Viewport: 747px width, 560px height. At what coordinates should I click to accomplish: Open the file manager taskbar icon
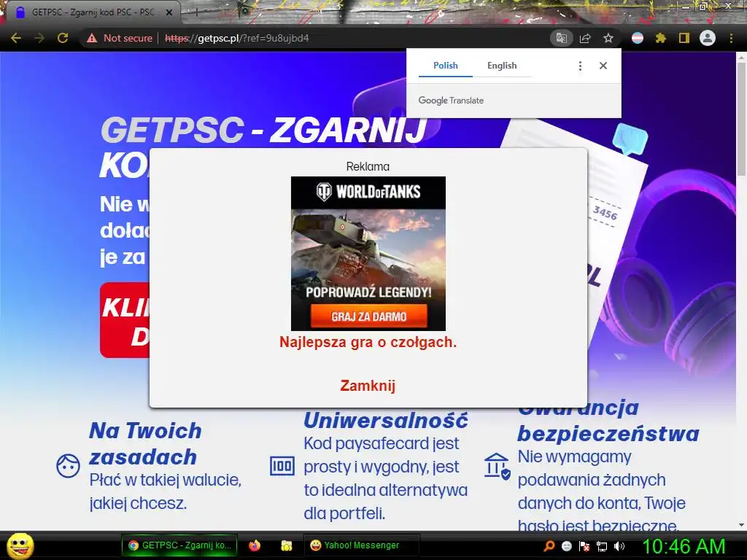286,545
